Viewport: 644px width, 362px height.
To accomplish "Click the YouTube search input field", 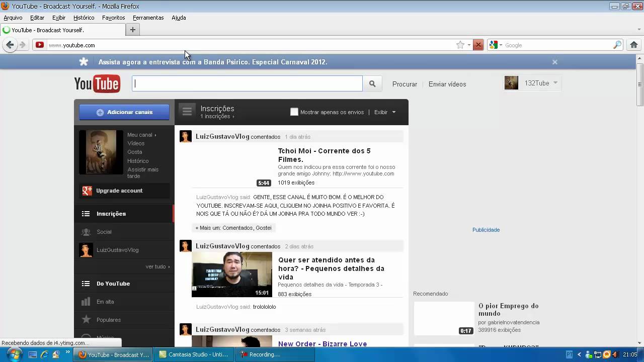I will pyautogui.click(x=247, y=83).
